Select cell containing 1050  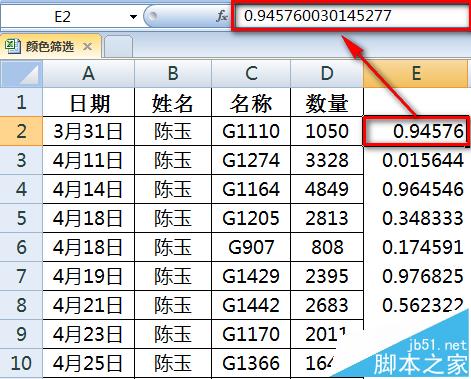[x=327, y=131]
